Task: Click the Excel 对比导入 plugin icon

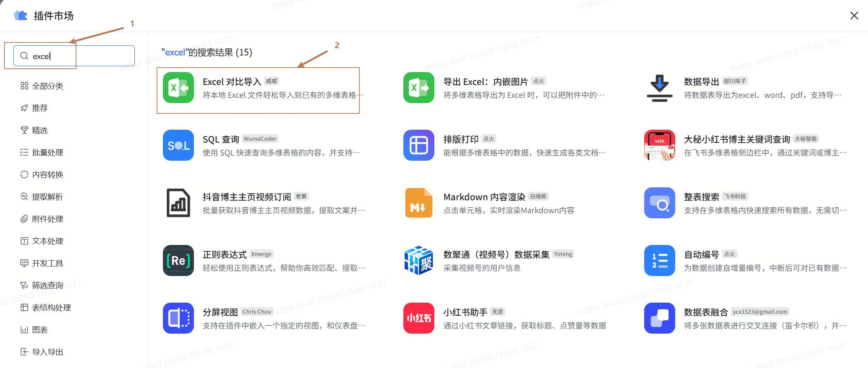Action: point(178,88)
